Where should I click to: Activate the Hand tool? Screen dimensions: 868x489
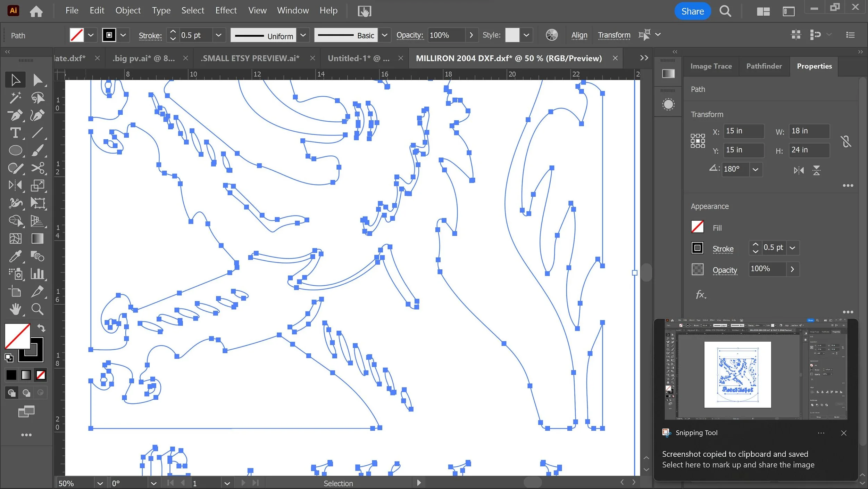[15, 309]
